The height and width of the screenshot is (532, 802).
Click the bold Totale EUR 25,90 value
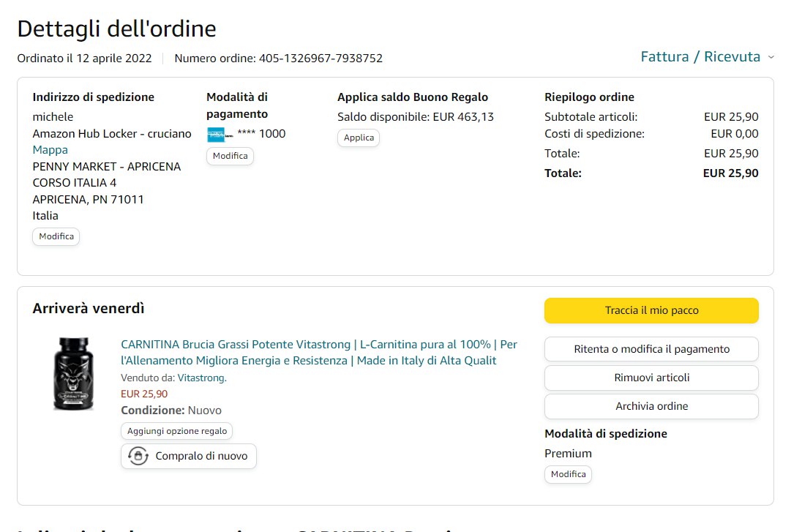[730, 173]
